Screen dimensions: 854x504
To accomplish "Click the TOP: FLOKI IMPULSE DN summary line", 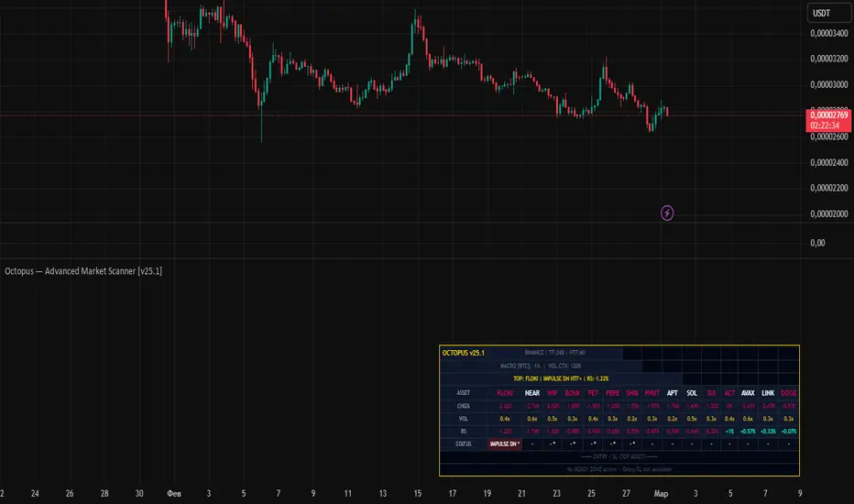I will (561, 378).
